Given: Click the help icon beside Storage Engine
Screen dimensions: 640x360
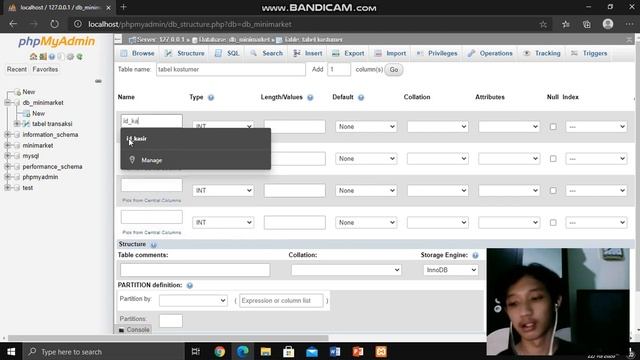Looking at the screenshot, I should pos(475,255).
